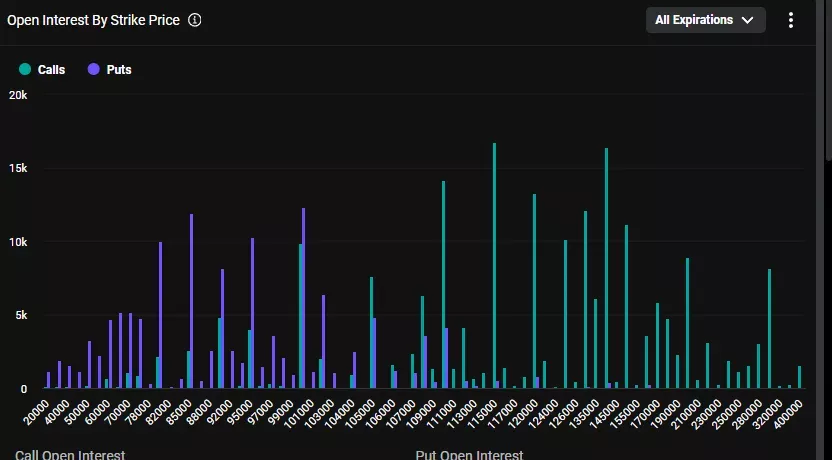
Task: Open the three-dot more options menu
Action: coord(791,20)
